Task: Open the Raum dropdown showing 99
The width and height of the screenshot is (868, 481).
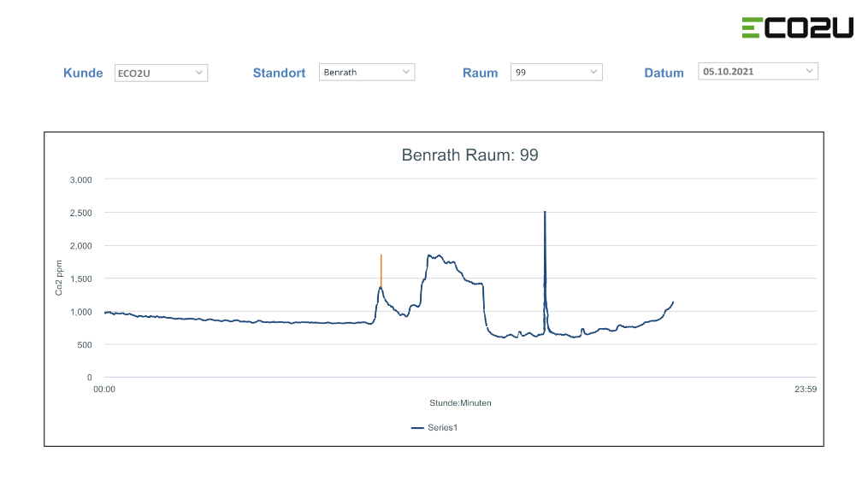Action: (556, 73)
